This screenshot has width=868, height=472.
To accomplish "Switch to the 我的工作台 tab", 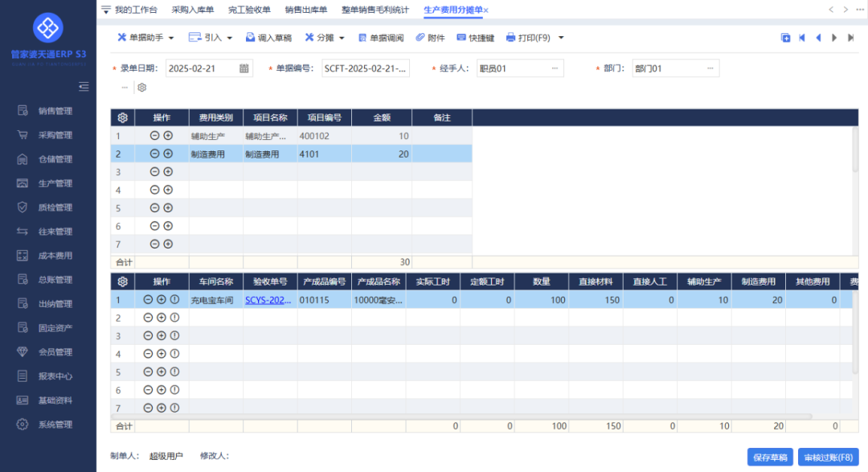I will [136, 10].
